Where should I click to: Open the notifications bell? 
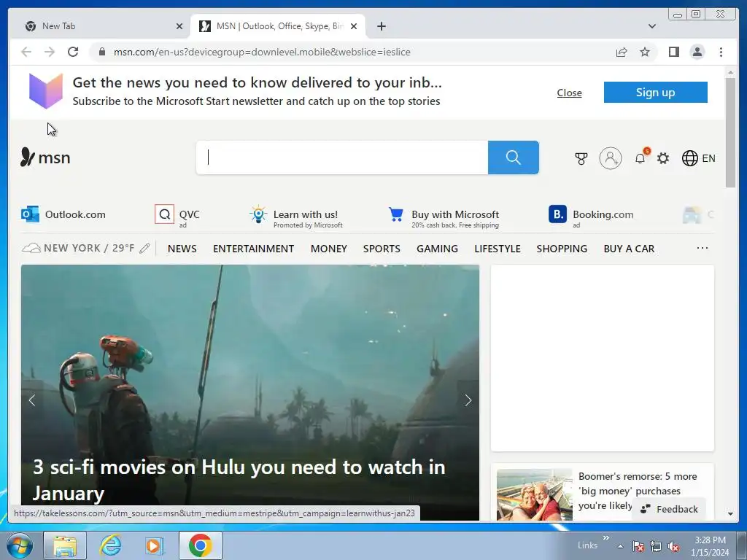tap(640, 158)
